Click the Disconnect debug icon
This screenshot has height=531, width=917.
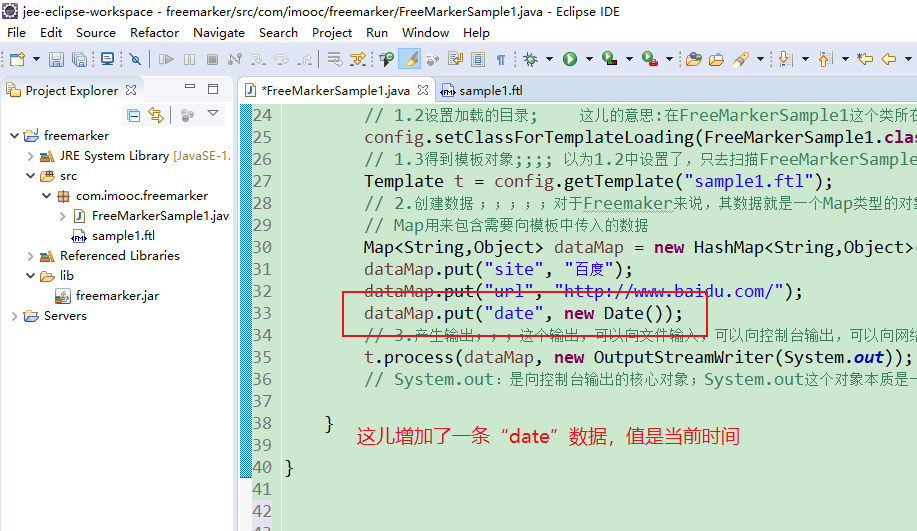pyautogui.click(x=235, y=59)
